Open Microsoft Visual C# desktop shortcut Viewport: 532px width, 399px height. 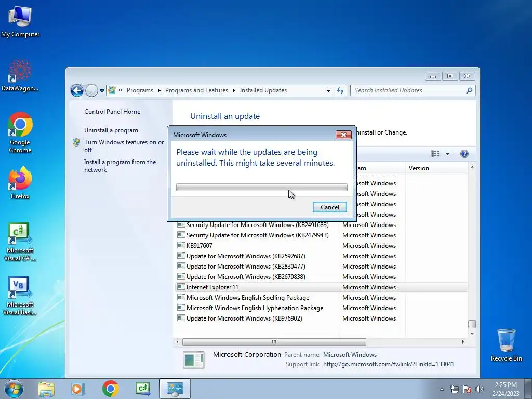click(20, 242)
